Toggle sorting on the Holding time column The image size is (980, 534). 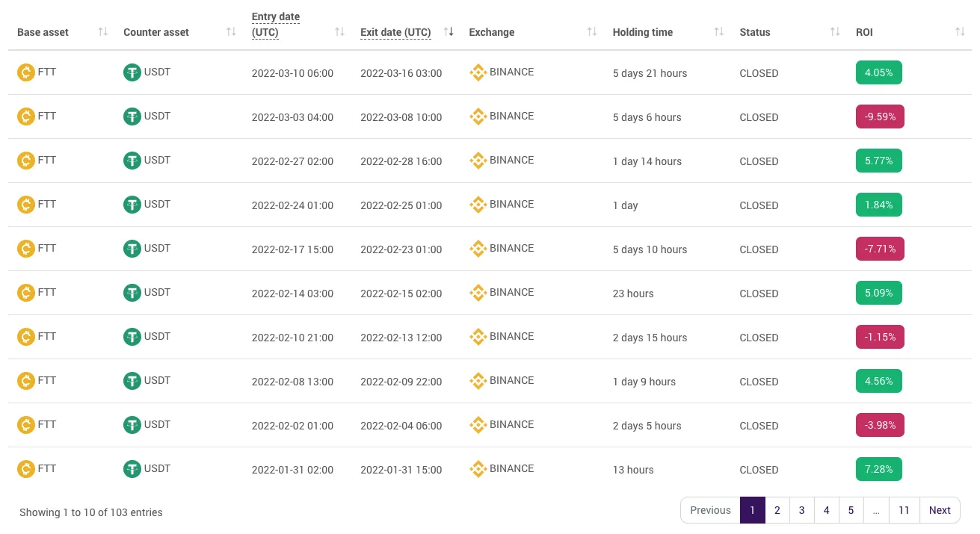[719, 32]
